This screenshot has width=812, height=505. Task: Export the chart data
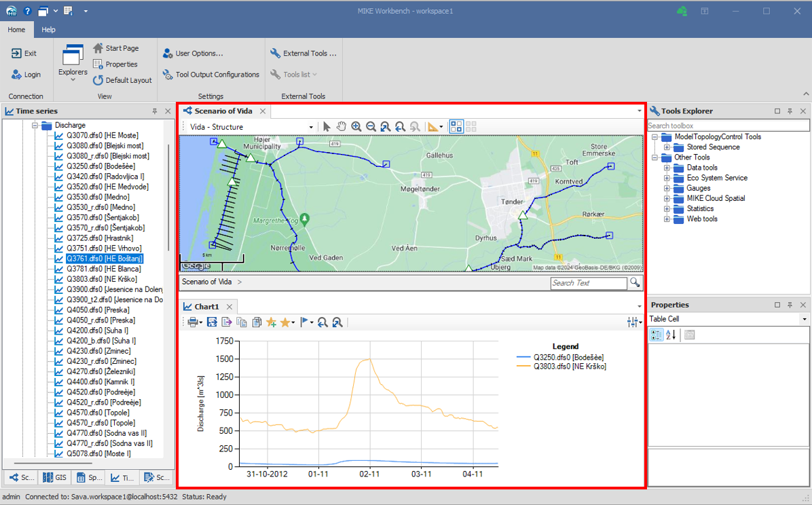click(226, 322)
